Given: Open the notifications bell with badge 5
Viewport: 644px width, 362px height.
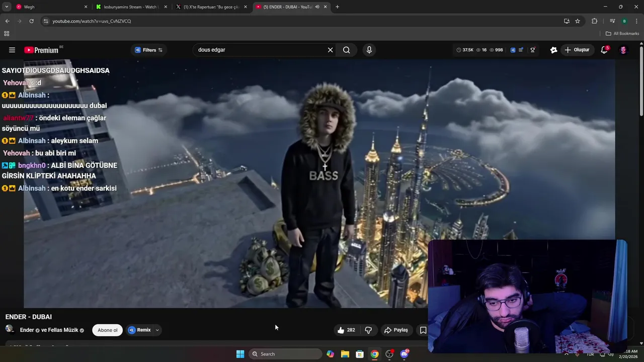Looking at the screenshot, I should (x=604, y=50).
